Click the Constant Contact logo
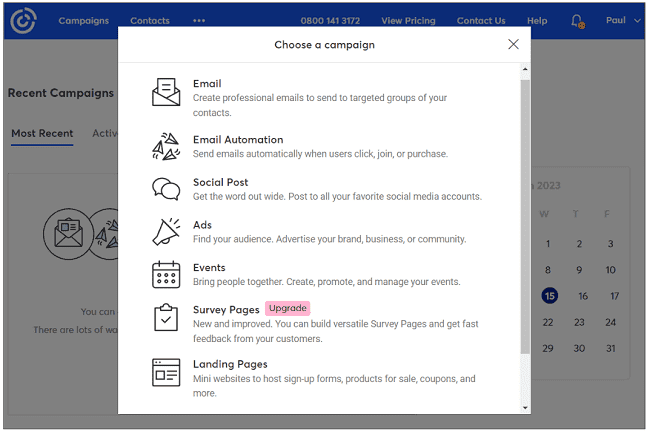This screenshot has width=650, height=434. [x=22, y=21]
